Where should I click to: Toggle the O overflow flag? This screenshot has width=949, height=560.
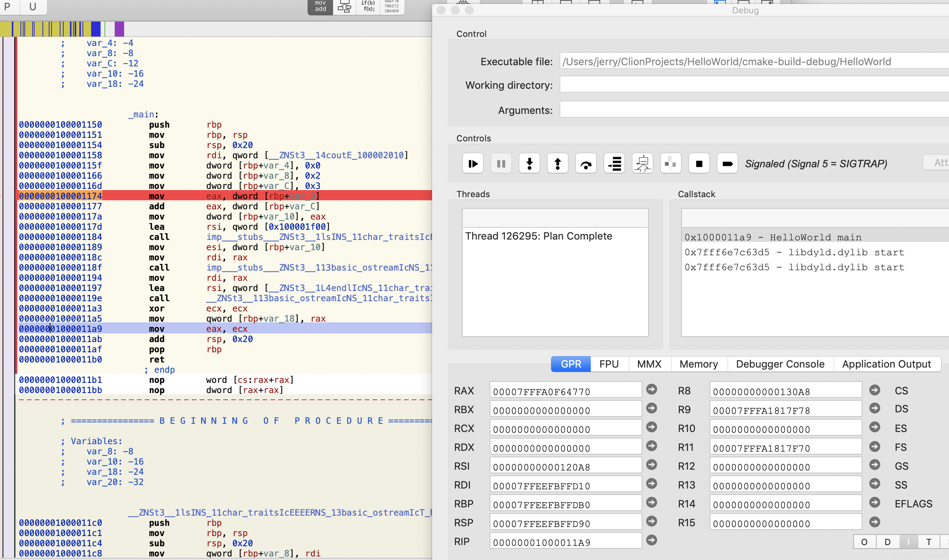(x=864, y=542)
